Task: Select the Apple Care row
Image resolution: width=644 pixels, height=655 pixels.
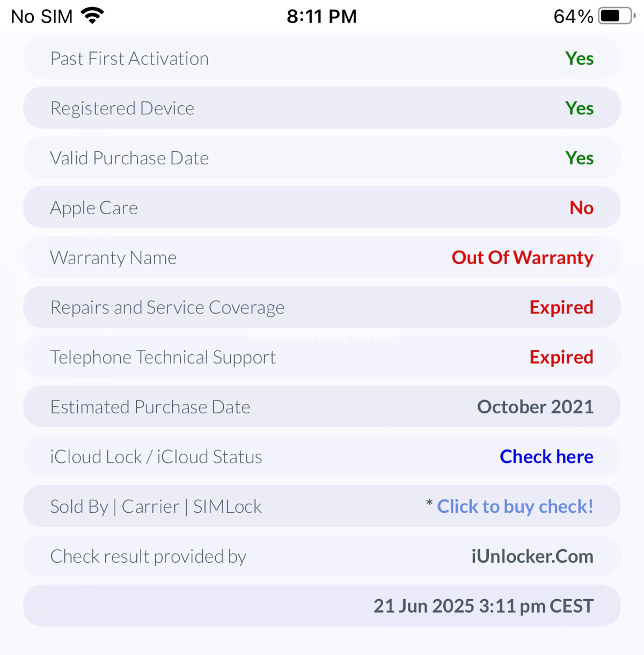Action: (x=322, y=208)
